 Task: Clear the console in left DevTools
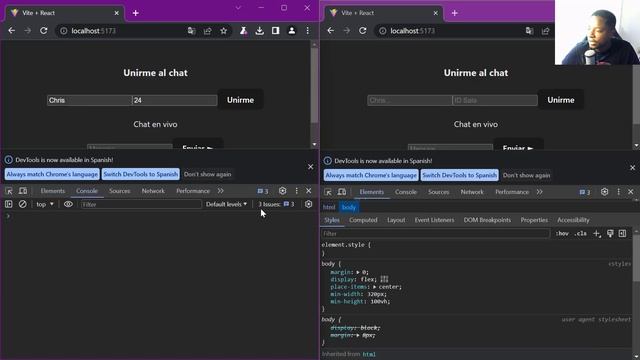22,204
